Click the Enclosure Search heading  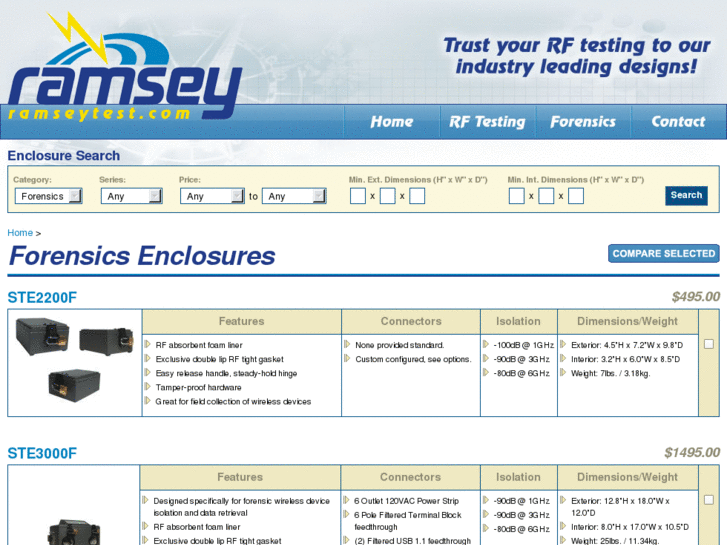[x=64, y=156]
